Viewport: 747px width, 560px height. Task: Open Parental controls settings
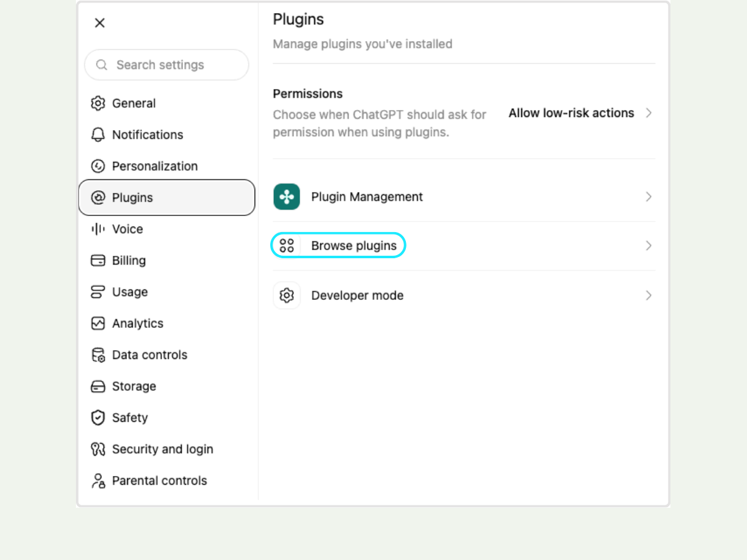point(167,480)
